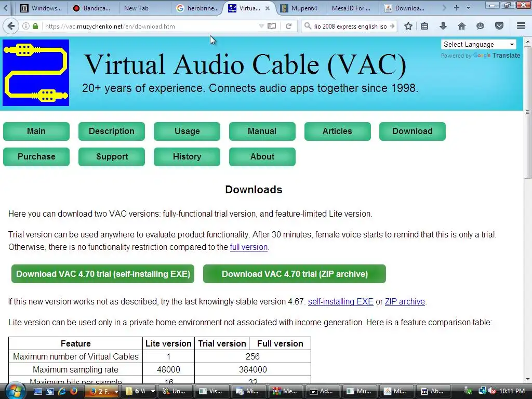532x399 pixels.
Task: Click the page vertical scrollbar thumb
Action: coord(527,112)
